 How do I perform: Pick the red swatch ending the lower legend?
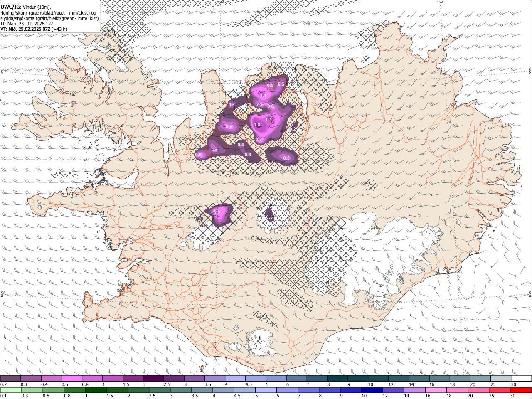(521, 390)
